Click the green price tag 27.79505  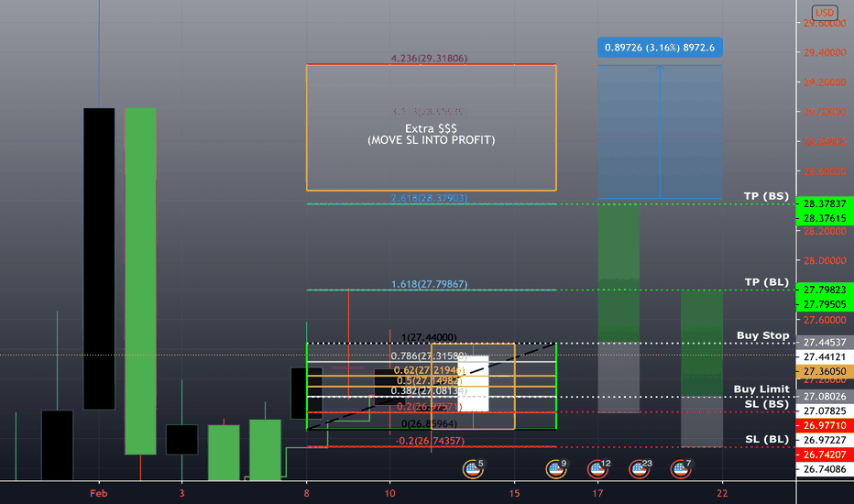825,304
